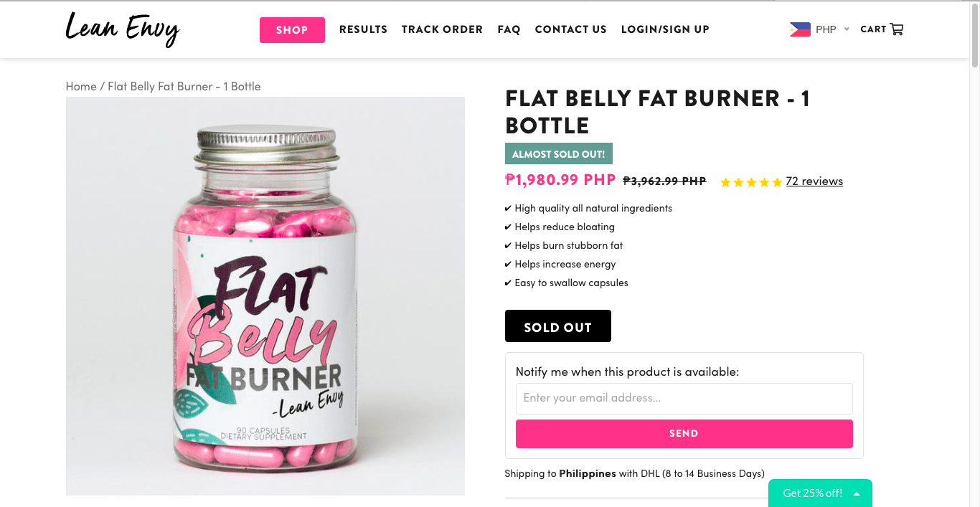Click the pink SEND button
This screenshot has height=507, width=980.
(684, 434)
